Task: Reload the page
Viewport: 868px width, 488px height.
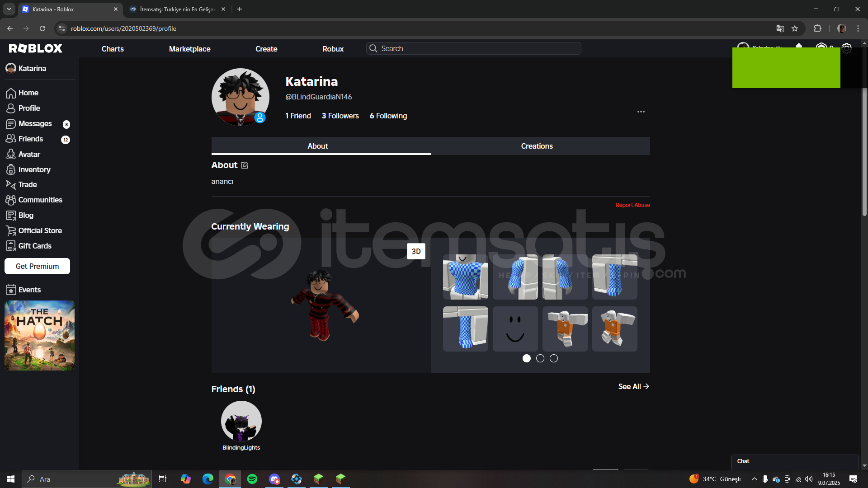Action: coord(42,28)
